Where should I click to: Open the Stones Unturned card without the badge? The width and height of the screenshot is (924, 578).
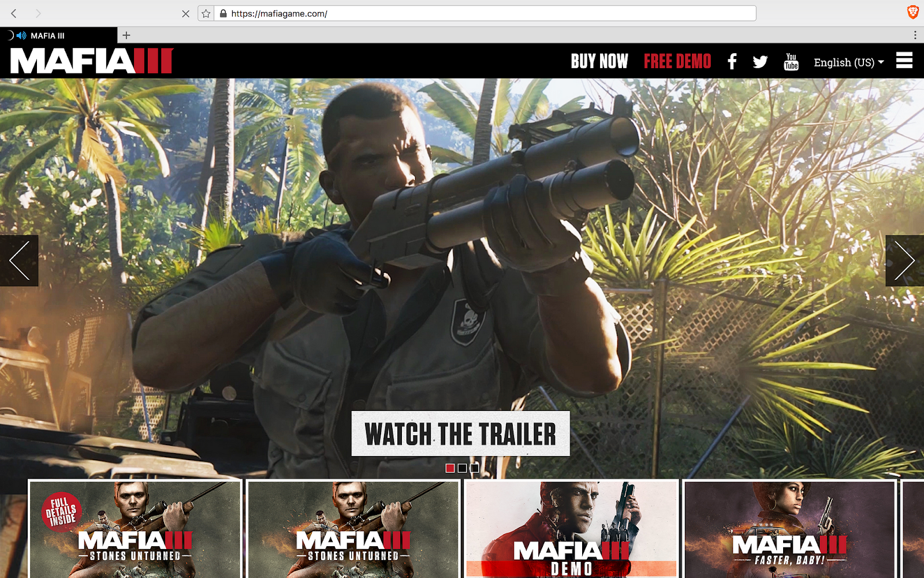coord(353,529)
